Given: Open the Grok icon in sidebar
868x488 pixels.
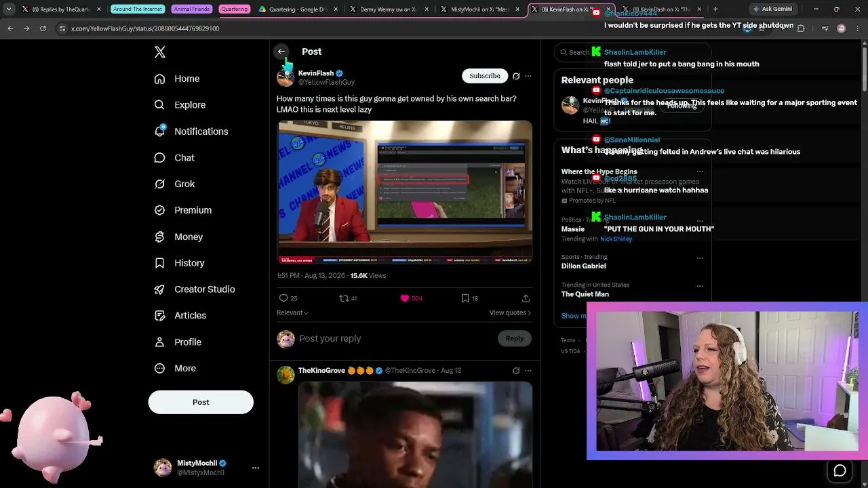Looking at the screenshot, I should (x=159, y=184).
